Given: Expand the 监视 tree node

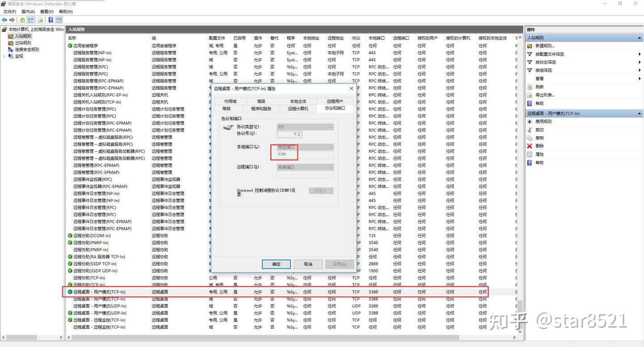Looking at the screenshot, I should [4, 56].
